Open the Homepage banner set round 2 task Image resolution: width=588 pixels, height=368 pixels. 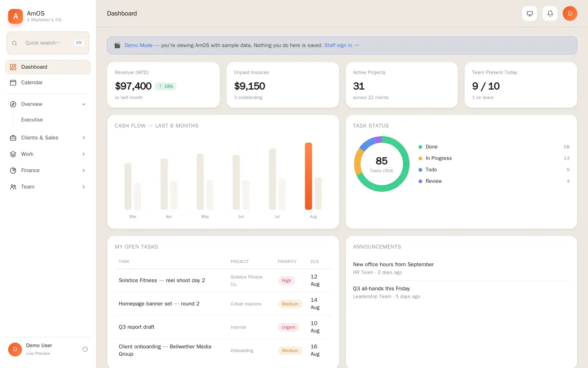pos(159,304)
